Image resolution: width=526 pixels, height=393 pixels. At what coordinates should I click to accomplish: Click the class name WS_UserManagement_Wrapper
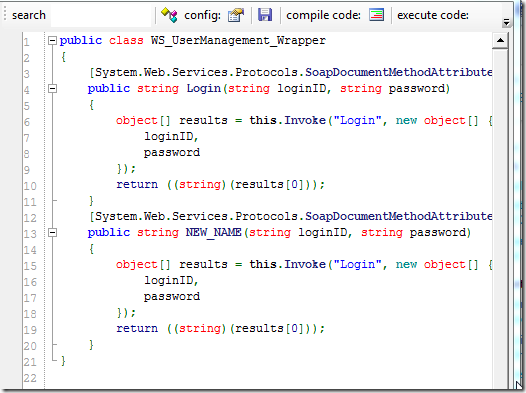point(238,41)
